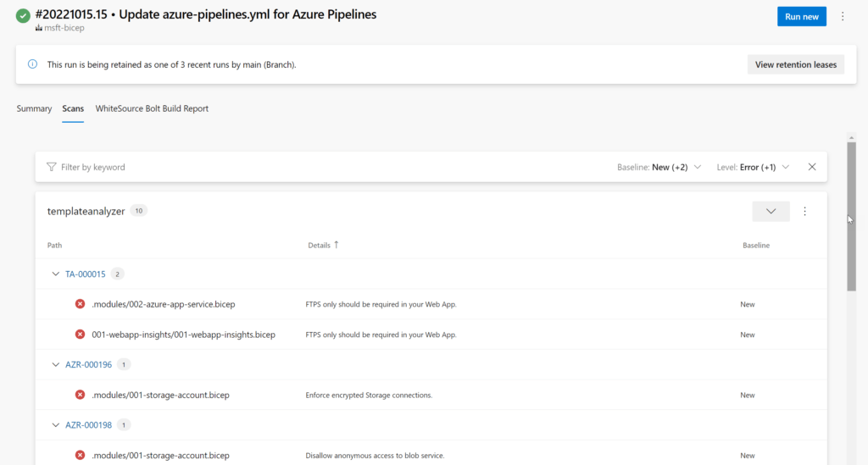Open the Baseline filter dropdown
Viewport: 868px width, 465px height.
click(659, 167)
